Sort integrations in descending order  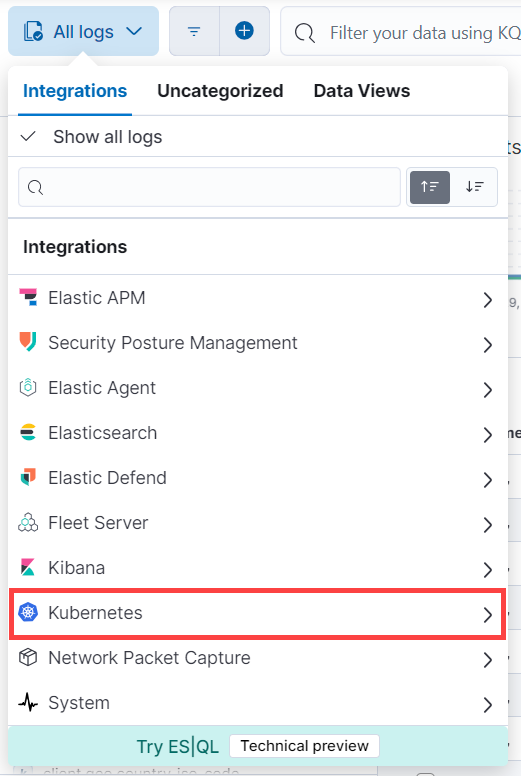[474, 187]
